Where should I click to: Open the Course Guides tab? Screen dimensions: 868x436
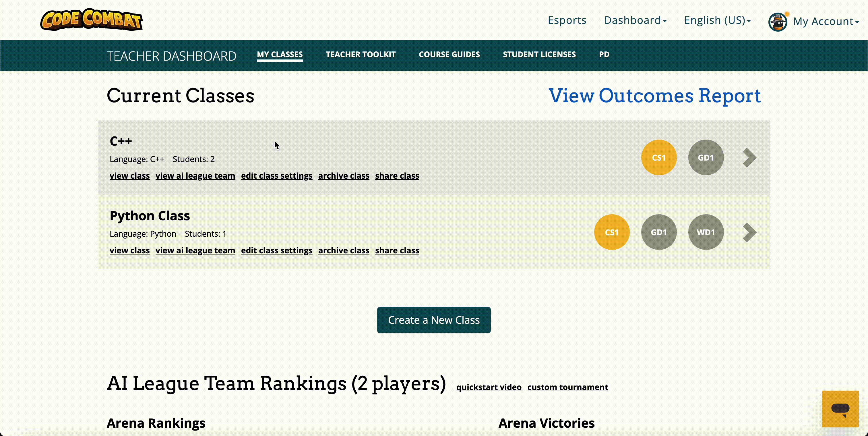[x=449, y=54]
